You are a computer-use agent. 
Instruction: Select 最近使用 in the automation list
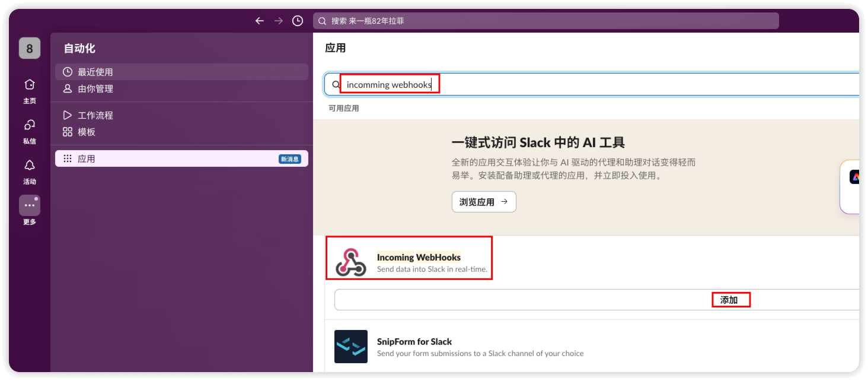(181, 72)
